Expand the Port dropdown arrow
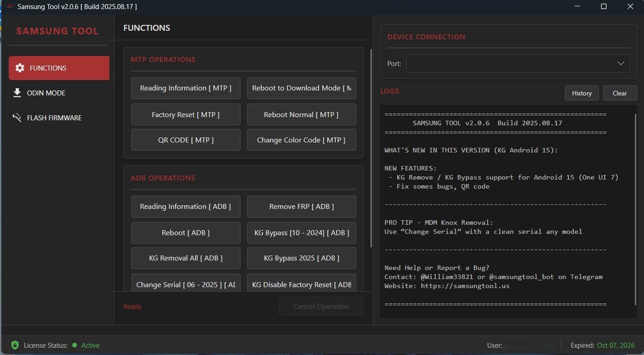Viewport: 644px width, 355px height. 620,63
